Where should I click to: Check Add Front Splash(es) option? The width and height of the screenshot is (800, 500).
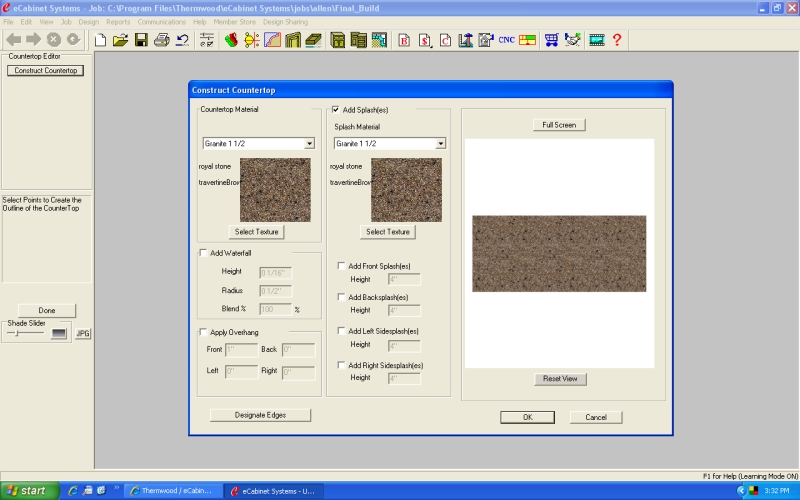coord(341,266)
